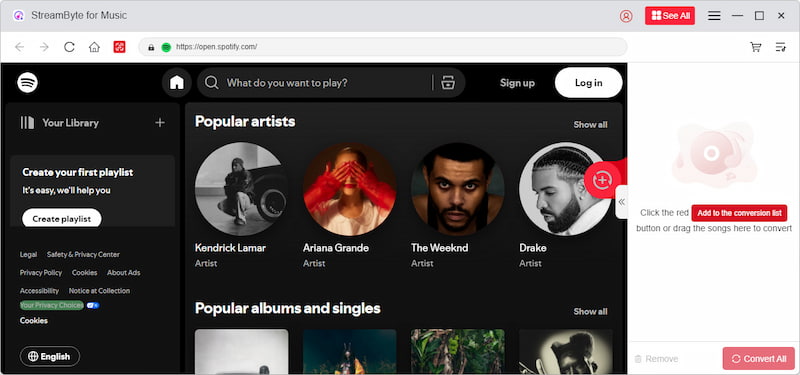Click the Popular artists heading
800x375 pixels.
tap(245, 121)
